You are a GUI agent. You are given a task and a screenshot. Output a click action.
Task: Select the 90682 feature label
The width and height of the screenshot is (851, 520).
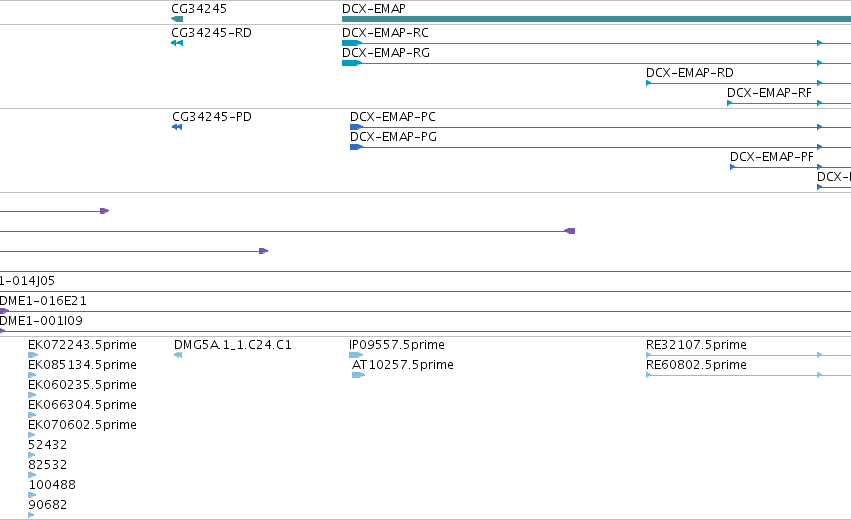pos(48,505)
